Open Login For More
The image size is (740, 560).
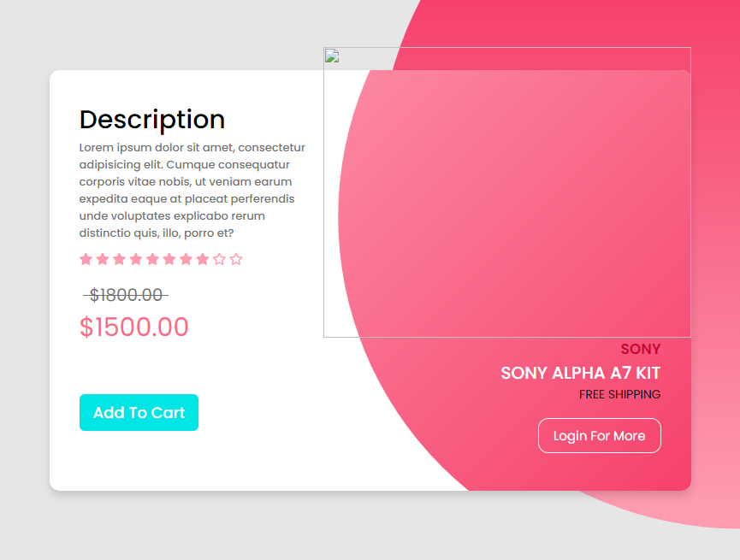(x=600, y=435)
